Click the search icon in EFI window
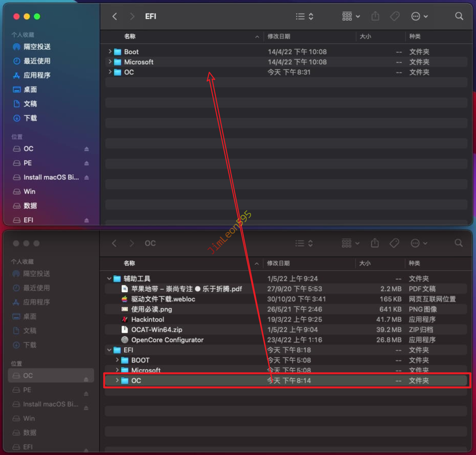 click(459, 16)
